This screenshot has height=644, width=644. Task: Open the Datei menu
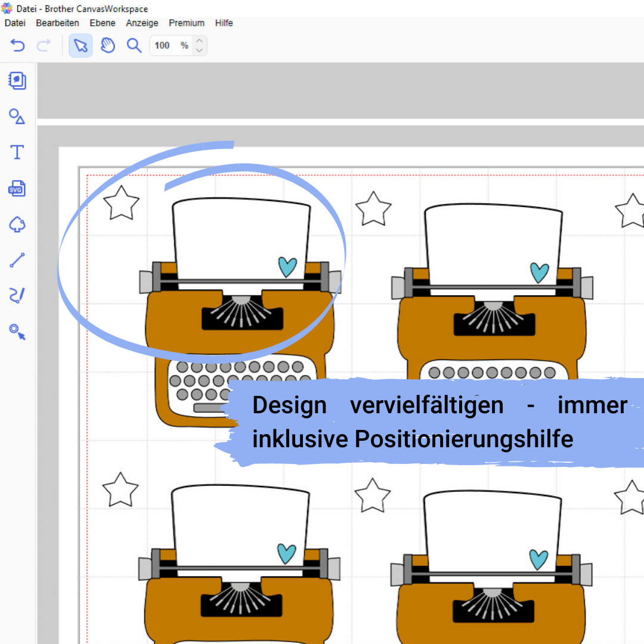coord(15,23)
